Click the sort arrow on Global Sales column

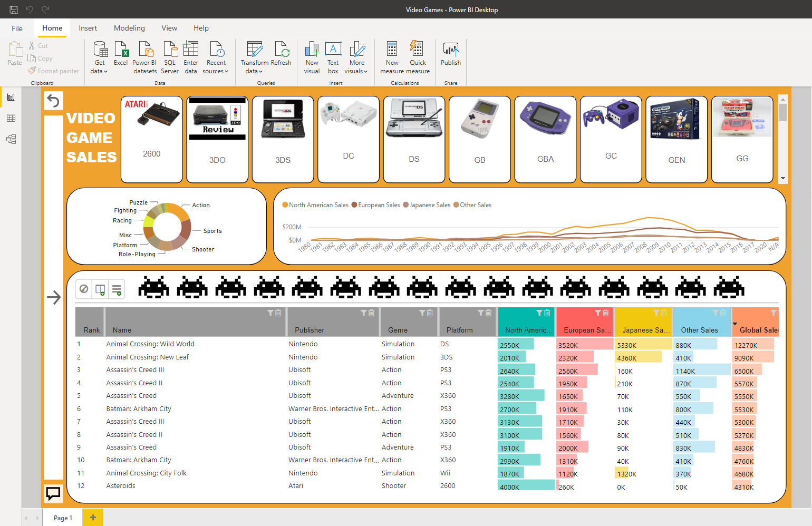tap(735, 324)
